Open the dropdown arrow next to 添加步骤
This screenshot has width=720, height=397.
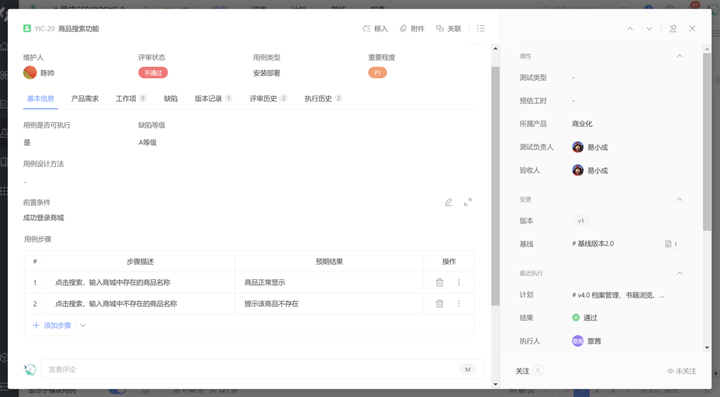(83, 325)
